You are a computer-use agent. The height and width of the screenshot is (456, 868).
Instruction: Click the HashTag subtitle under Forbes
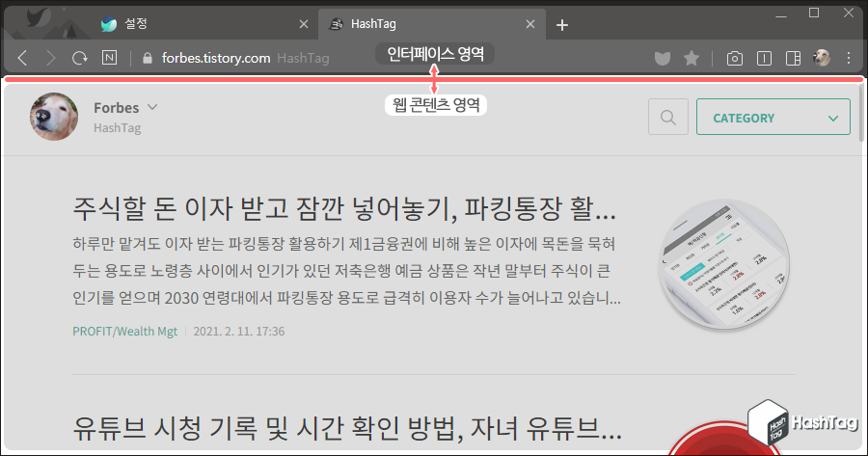118,128
